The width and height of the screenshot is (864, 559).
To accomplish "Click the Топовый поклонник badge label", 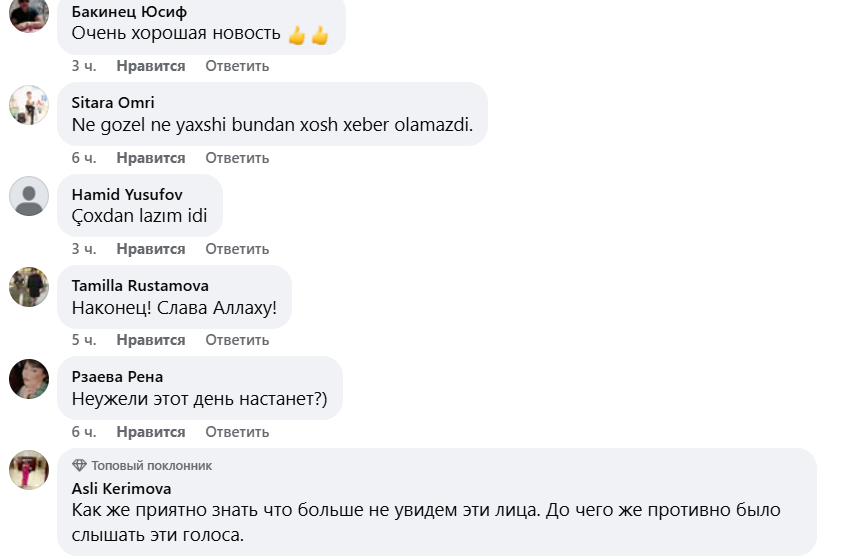I will 151,466.
